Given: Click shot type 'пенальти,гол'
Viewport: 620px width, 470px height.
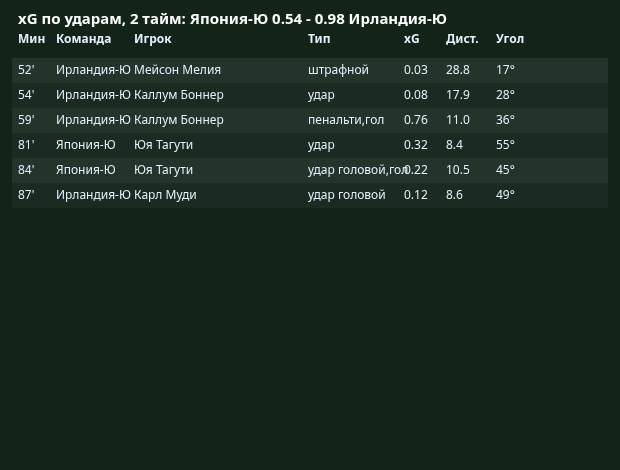Looking at the screenshot, I should tap(346, 120).
